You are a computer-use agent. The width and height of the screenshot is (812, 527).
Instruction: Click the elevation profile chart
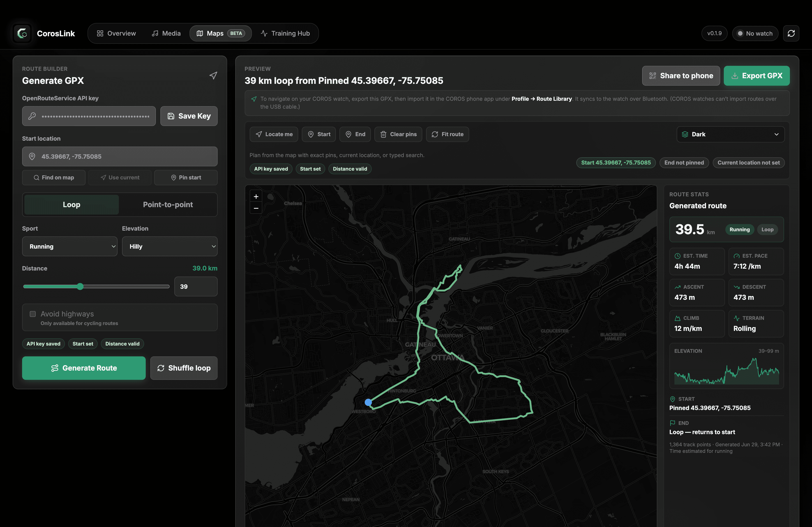pyautogui.click(x=726, y=371)
